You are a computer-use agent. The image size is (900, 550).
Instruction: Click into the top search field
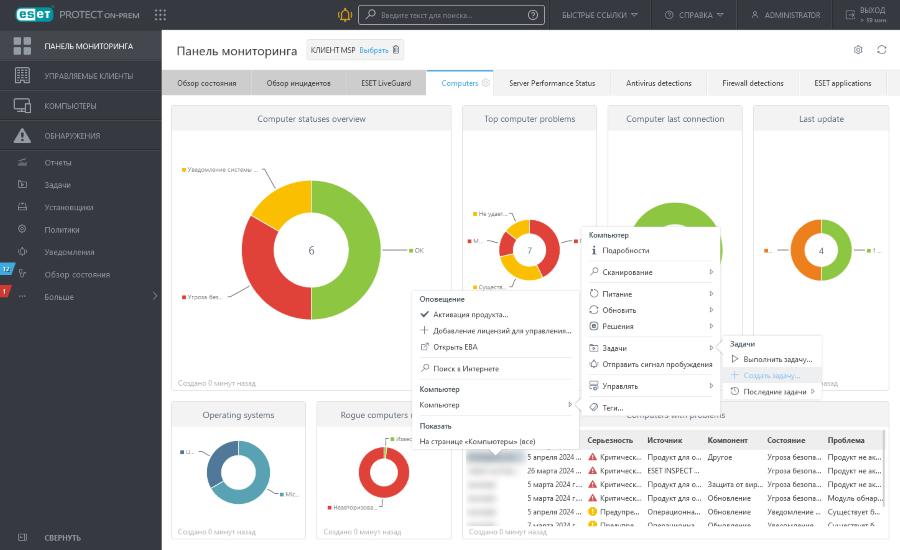click(450, 15)
